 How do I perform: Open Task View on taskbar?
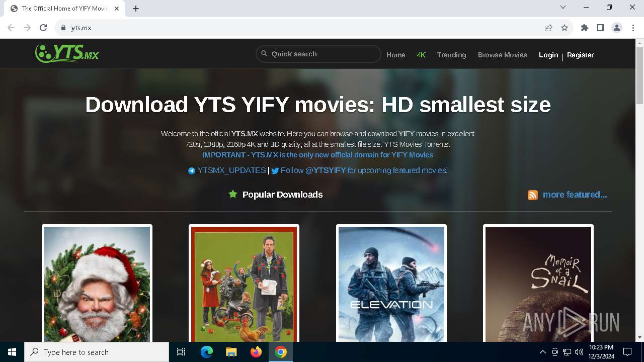pos(181,352)
